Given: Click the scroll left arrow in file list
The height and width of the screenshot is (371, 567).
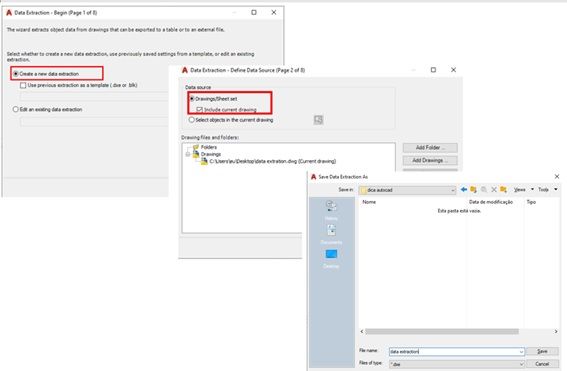Looking at the screenshot, I should click(362, 331).
